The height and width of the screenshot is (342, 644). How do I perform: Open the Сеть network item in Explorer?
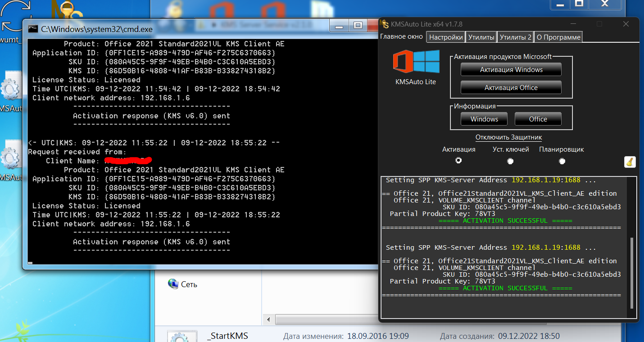tap(182, 284)
